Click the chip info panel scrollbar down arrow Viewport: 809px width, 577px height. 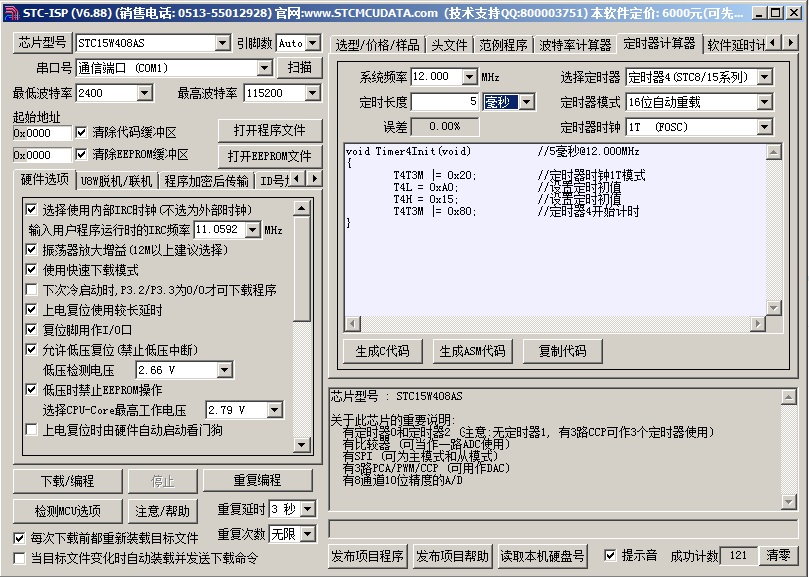pos(788,501)
